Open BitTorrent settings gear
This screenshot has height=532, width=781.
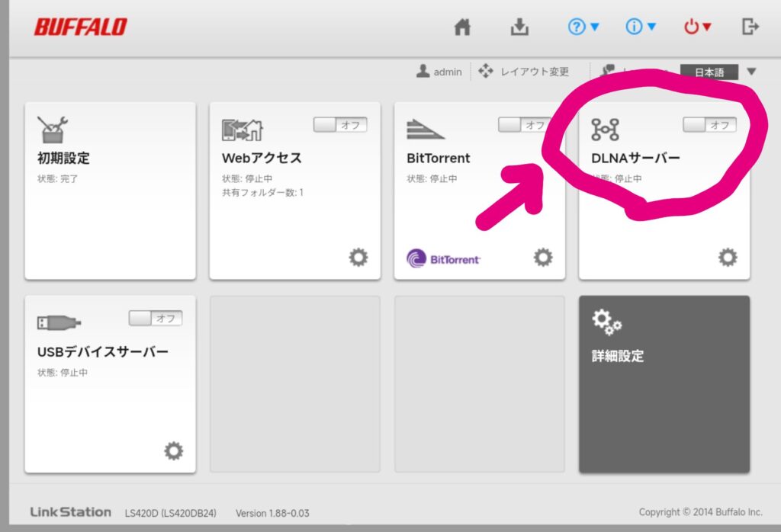click(x=543, y=258)
